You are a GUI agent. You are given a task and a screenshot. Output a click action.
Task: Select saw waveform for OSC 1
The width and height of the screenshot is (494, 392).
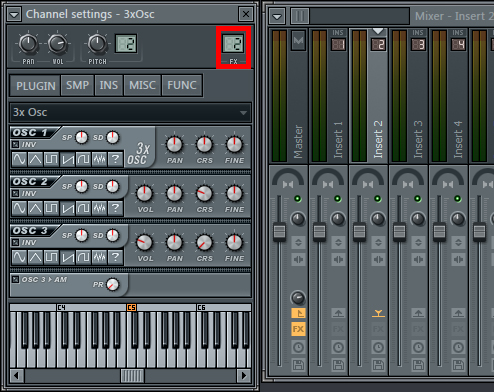(x=67, y=159)
